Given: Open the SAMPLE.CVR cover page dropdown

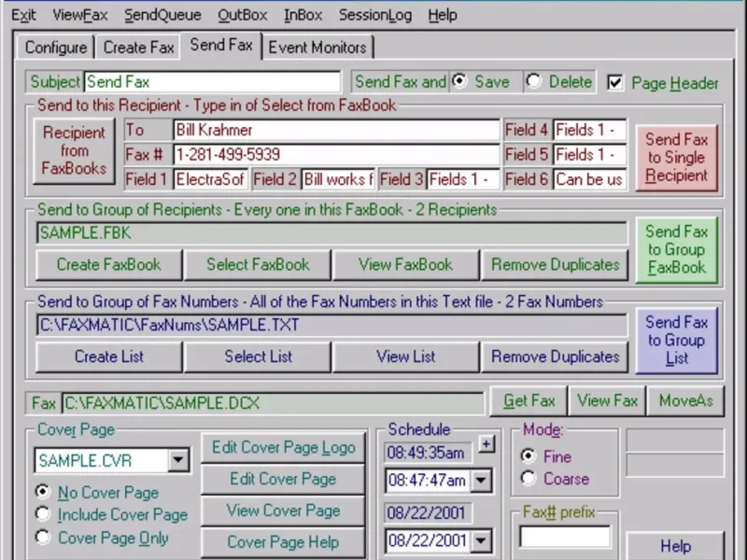Looking at the screenshot, I should (x=178, y=460).
